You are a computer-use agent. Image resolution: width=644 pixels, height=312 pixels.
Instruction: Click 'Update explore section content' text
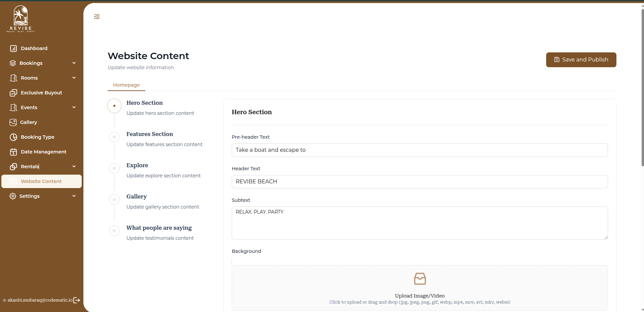pyautogui.click(x=163, y=176)
